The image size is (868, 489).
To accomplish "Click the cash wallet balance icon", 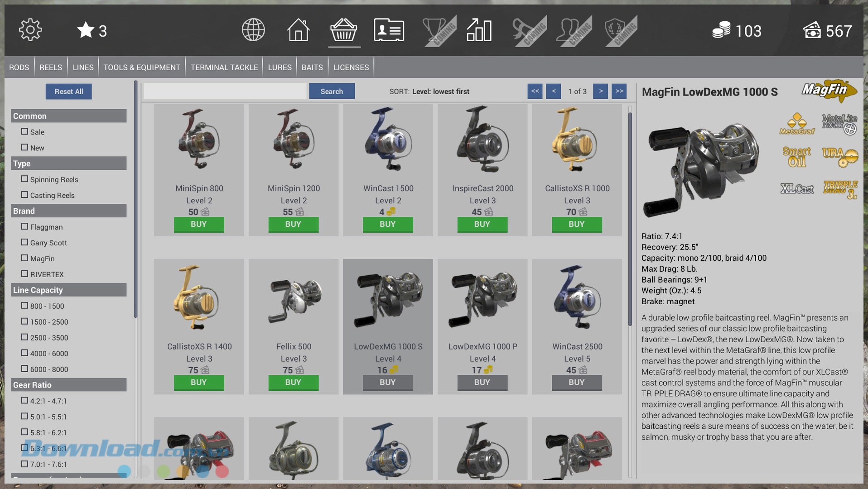I will pyautogui.click(x=812, y=30).
